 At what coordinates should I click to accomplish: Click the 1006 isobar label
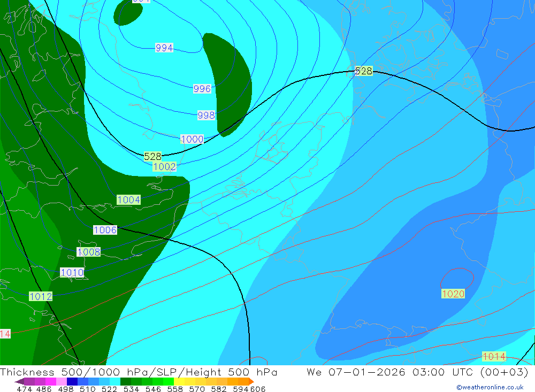[105, 230]
